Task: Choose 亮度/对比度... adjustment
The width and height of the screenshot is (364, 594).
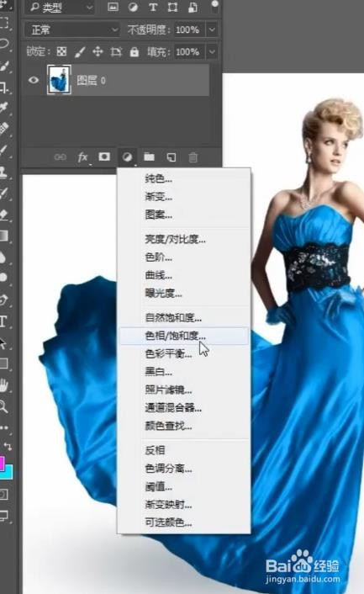Action: click(183, 239)
